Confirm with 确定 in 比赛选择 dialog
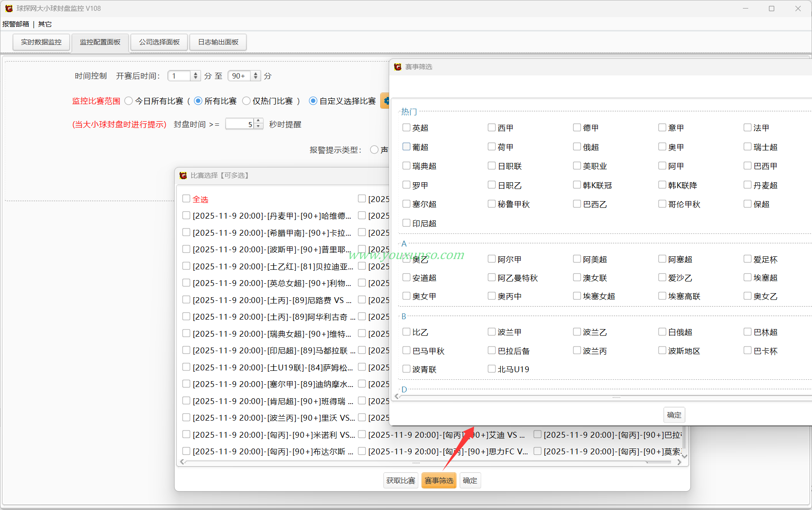Screen dimensions: 812x510 [x=470, y=480]
